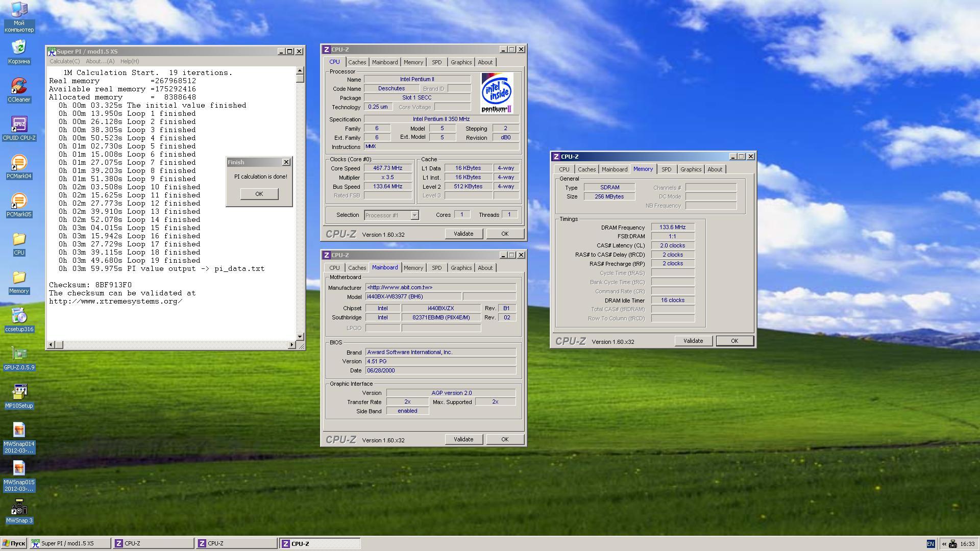Screen dimensions: 980x551
Task: Open the About...(A) menu in Super PI
Action: 100,61
